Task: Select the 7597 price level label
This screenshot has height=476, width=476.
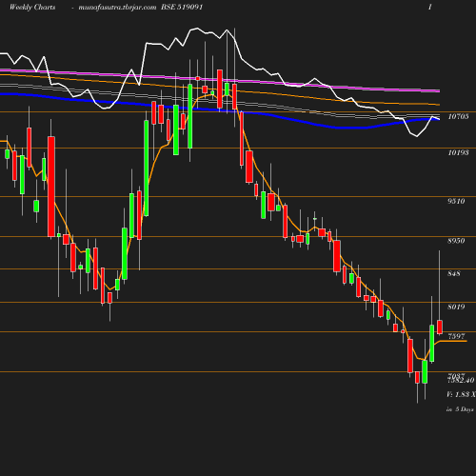Action: tap(456, 336)
